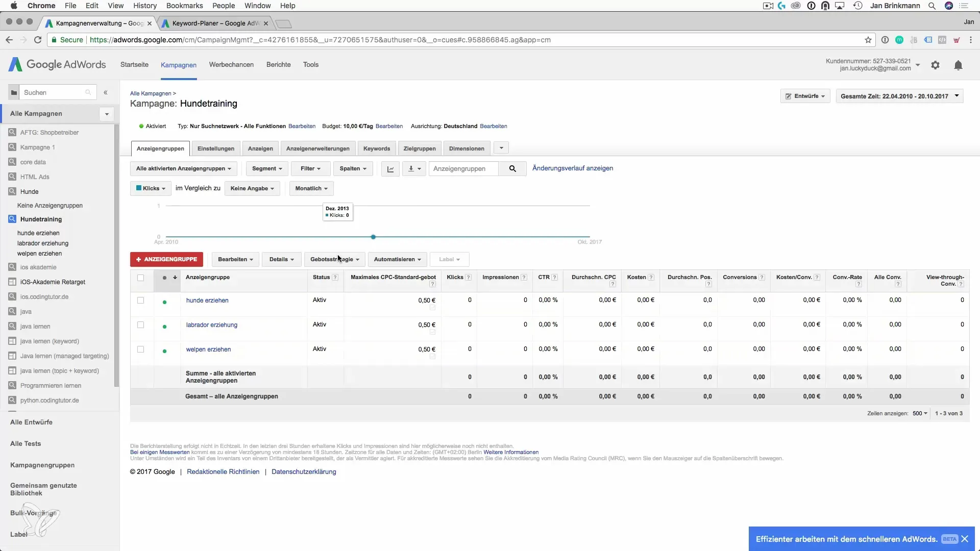Click Bearbeiten link next to Budget

point(389,126)
